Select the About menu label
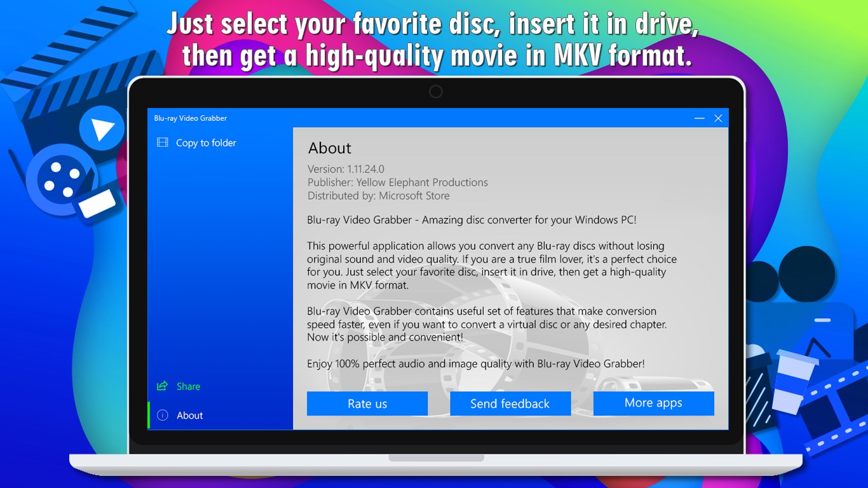The height and width of the screenshot is (488, 868). [190, 416]
